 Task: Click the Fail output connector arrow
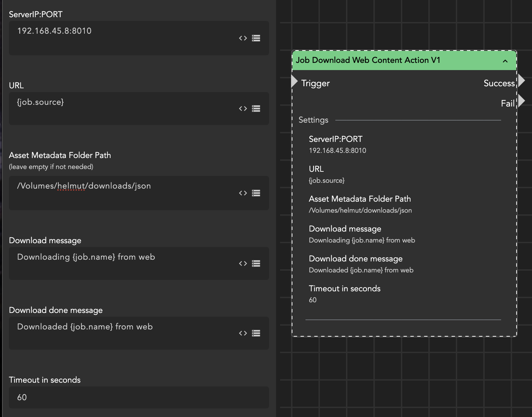(521, 101)
